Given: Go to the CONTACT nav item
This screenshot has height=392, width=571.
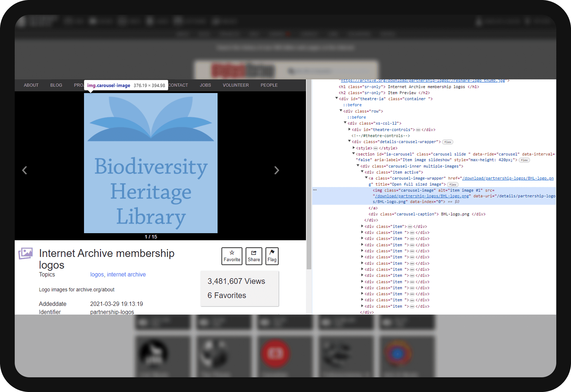Looking at the screenshot, I should click(x=178, y=85).
